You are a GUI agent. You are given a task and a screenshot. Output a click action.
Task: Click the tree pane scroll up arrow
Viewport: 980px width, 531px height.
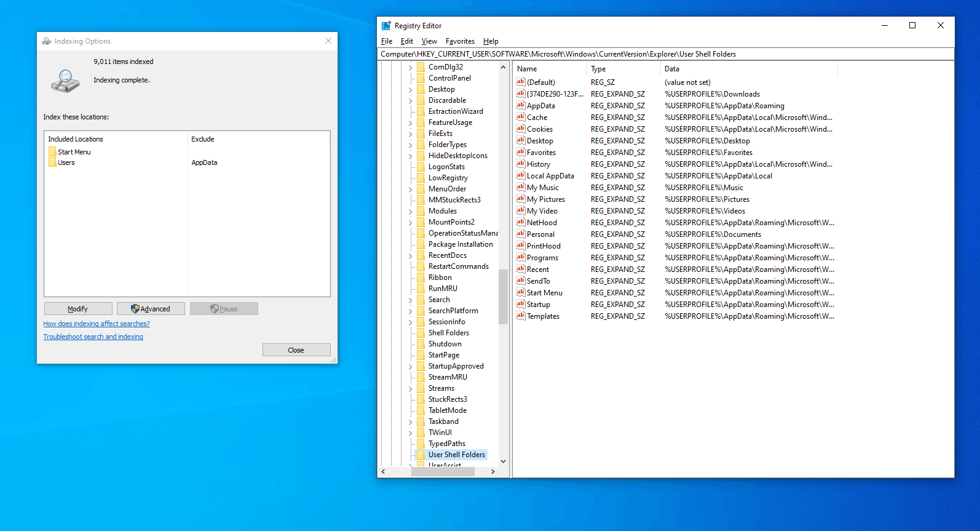pyautogui.click(x=503, y=67)
